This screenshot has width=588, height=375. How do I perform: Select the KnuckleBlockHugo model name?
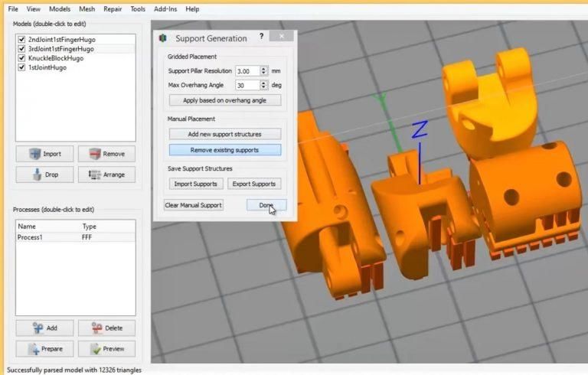[56, 58]
